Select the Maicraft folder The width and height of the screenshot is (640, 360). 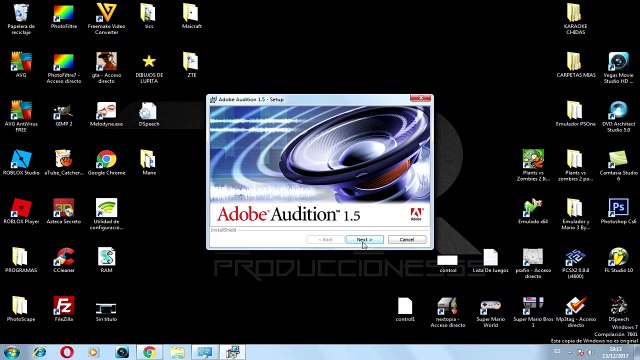[x=191, y=16]
